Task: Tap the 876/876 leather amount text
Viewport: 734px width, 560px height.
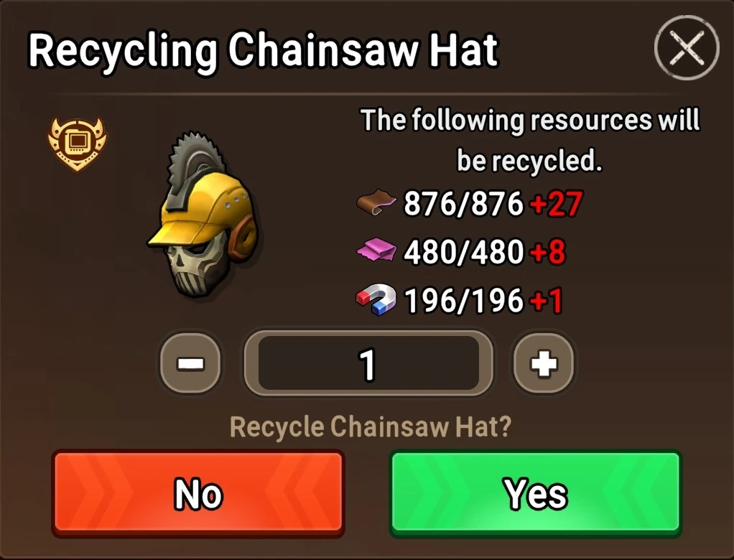Action: point(463,204)
